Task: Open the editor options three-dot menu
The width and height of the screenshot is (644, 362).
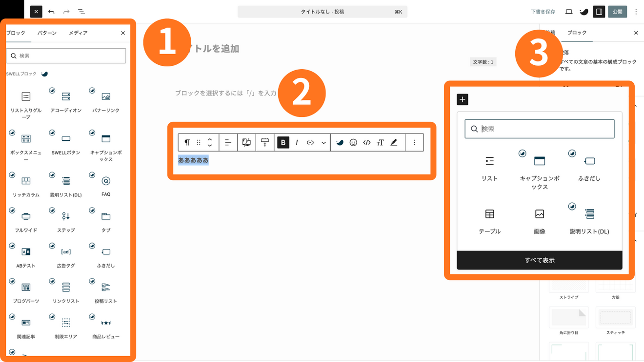Action: coord(636,12)
